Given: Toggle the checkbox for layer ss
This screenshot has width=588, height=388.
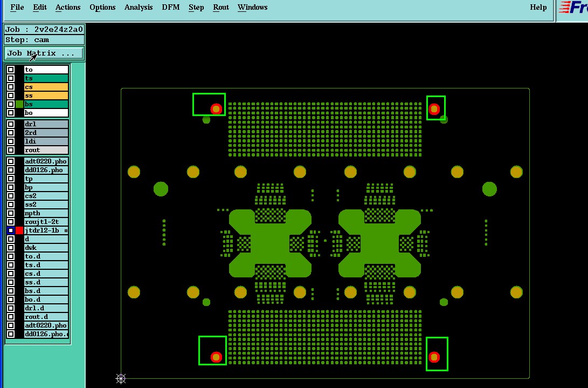Looking at the screenshot, I should 11,96.
